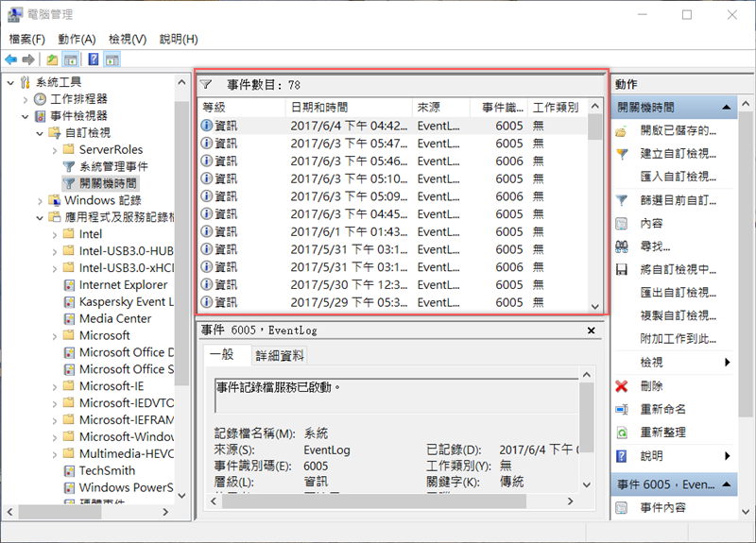This screenshot has height=543, width=756.
Task: Toggle the Show/Hide Action Pane toolbar icon
Action: click(112, 59)
